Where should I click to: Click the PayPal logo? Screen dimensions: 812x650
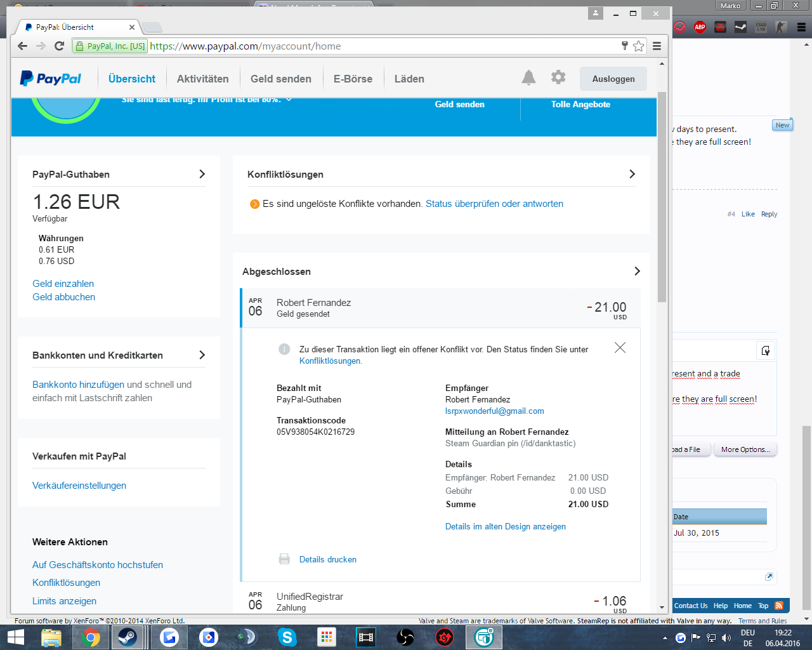(51, 79)
